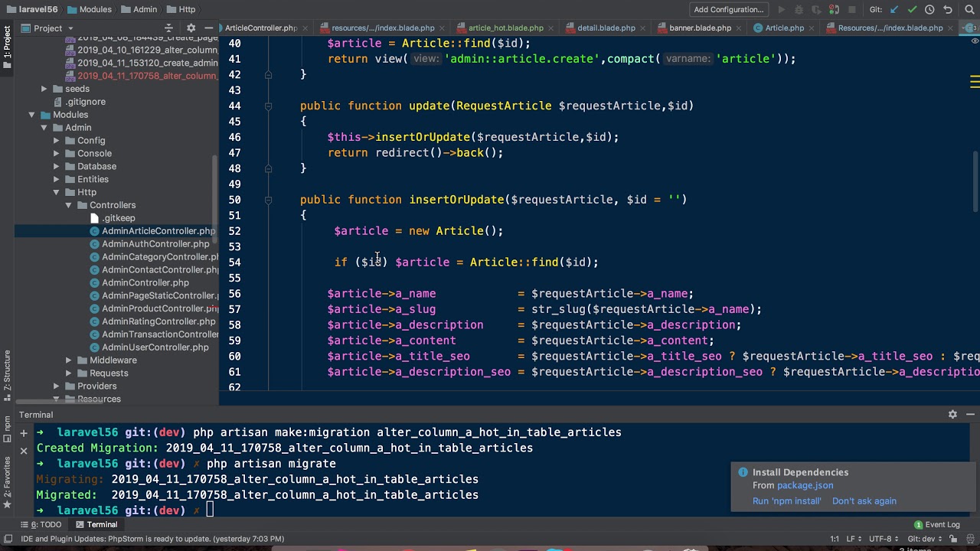Collapse the Controllers folder

[69, 205]
